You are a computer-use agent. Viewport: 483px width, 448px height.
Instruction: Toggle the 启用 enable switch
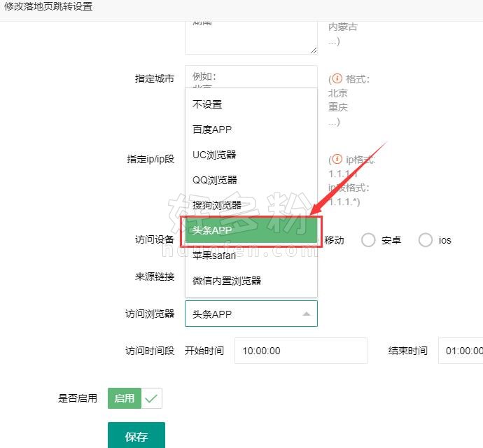tap(134, 398)
